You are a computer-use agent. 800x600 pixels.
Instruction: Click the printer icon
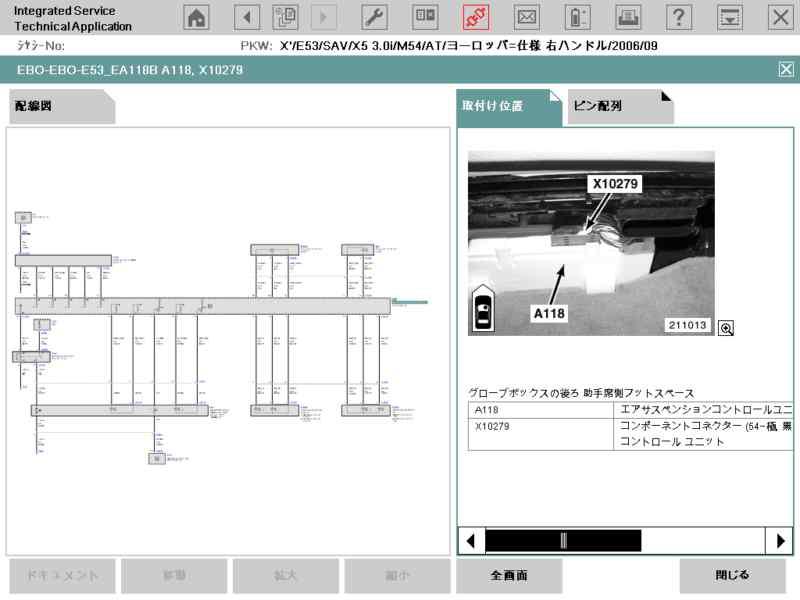click(x=629, y=17)
